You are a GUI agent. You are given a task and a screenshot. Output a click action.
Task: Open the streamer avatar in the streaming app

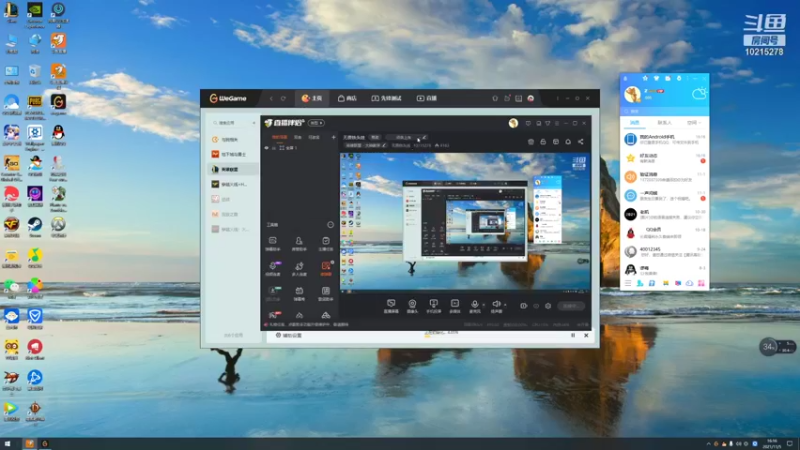[x=513, y=123]
